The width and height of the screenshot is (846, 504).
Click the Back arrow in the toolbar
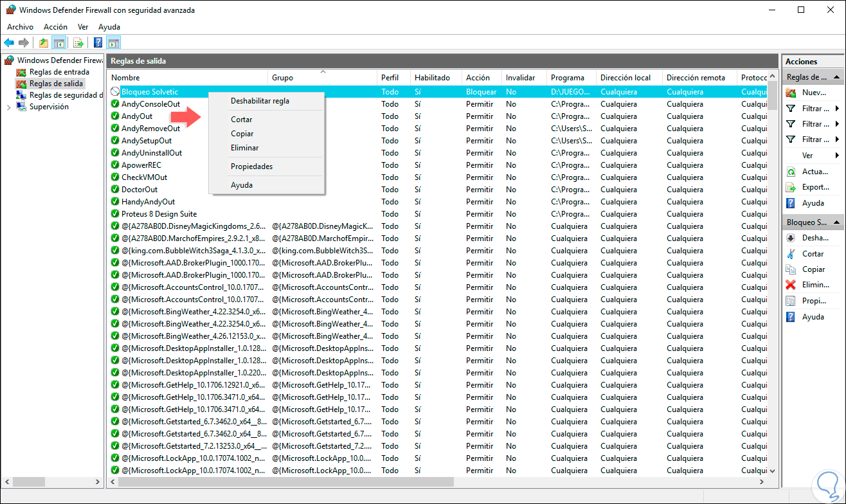(9, 43)
